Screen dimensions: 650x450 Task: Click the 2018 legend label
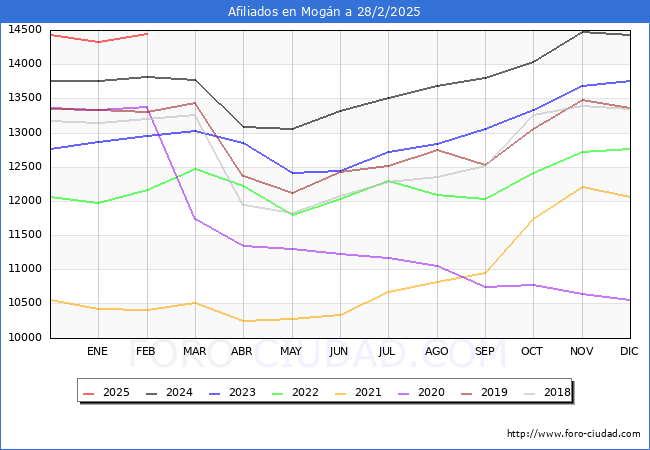pyautogui.click(x=557, y=392)
